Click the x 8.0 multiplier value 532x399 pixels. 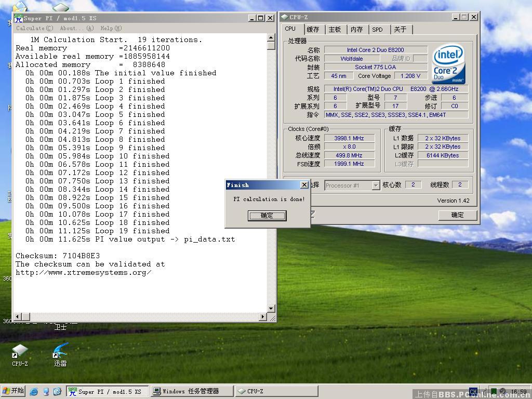click(349, 147)
